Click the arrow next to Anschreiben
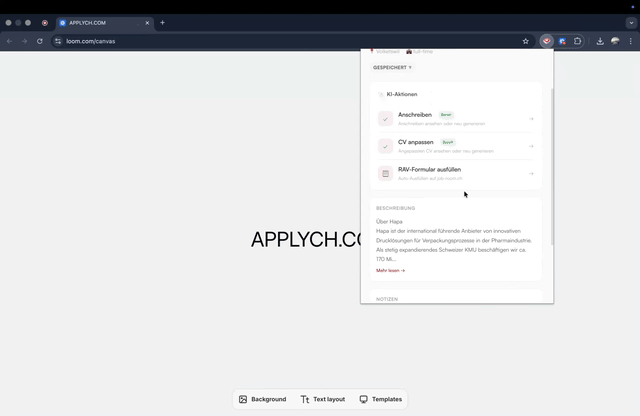Screen dimensions: 640x416 (x=531, y=119)
